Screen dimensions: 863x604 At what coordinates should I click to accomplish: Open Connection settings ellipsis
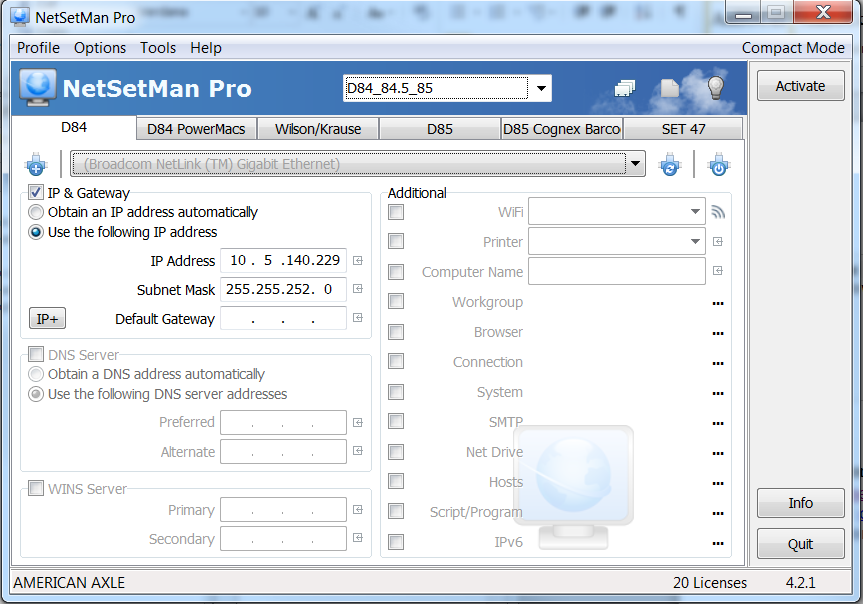(718, 363)
